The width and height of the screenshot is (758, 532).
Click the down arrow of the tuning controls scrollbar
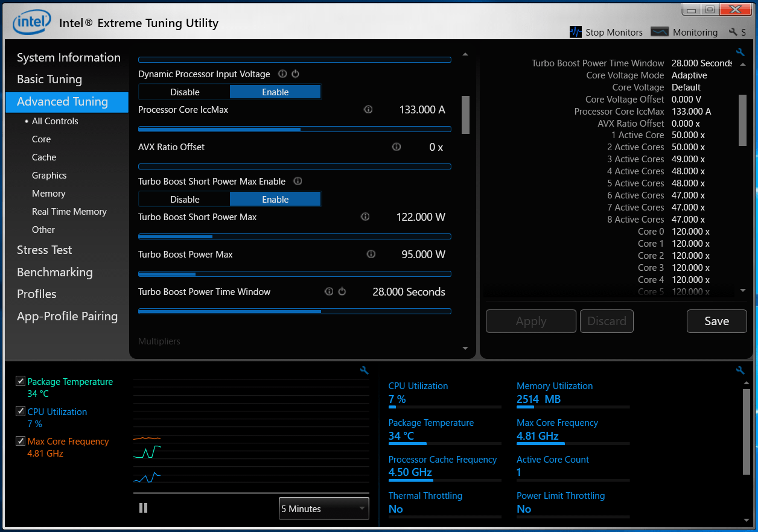[465, 348]
